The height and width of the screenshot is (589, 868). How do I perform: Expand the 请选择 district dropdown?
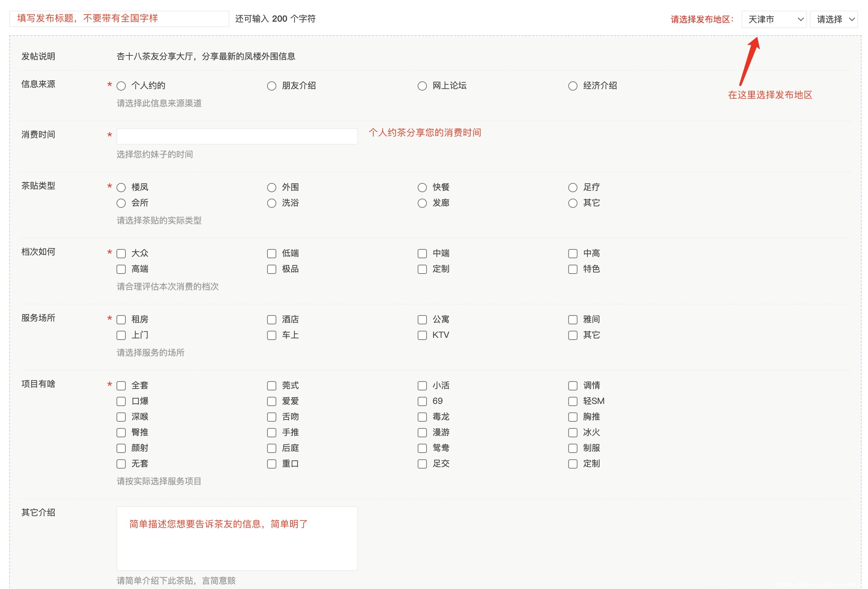(x=834, y=19)
